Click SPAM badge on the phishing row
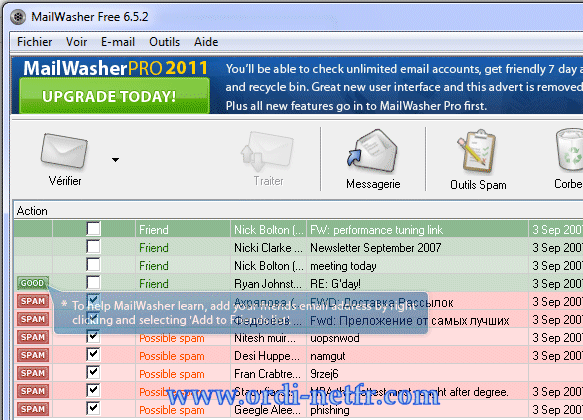This screenshot has height=420, width=583. [33, 409]
